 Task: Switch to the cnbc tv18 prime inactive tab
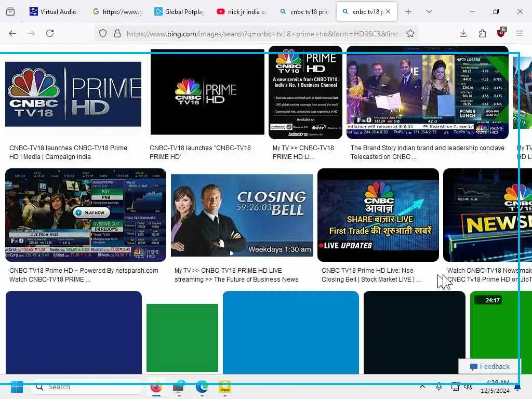(304, 11)
